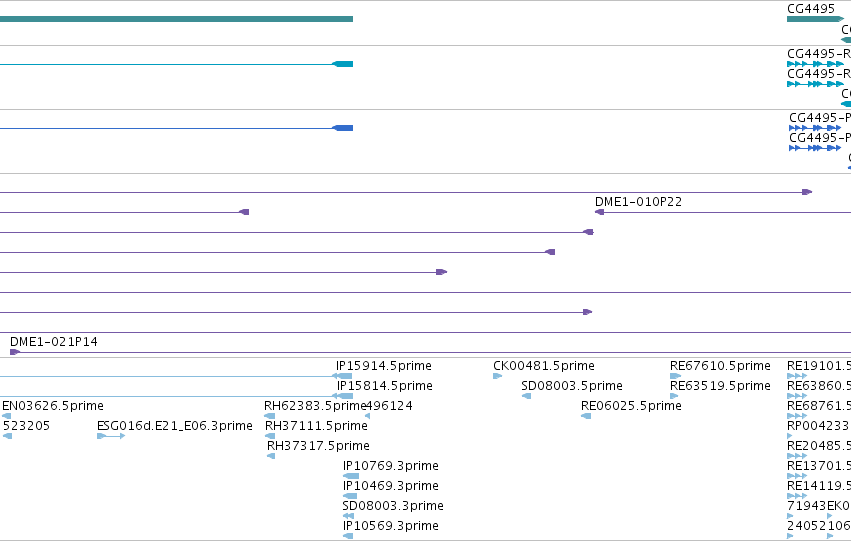Select the 496124 feature label

(x=389, y=406)
